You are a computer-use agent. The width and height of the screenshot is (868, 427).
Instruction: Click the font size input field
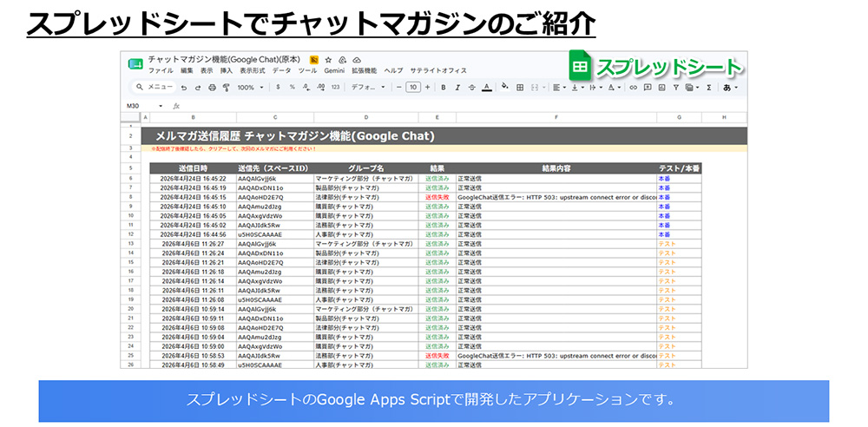click(x=413, y=87)
